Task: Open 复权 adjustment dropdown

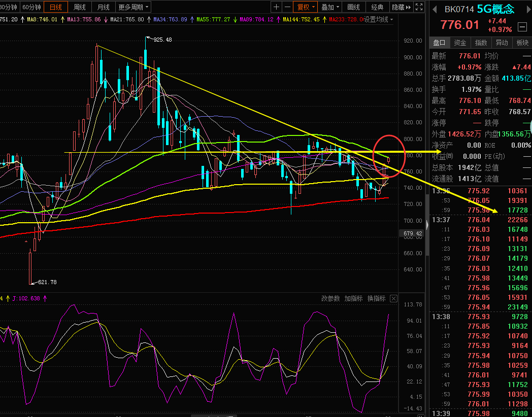Action: point(306,7)
